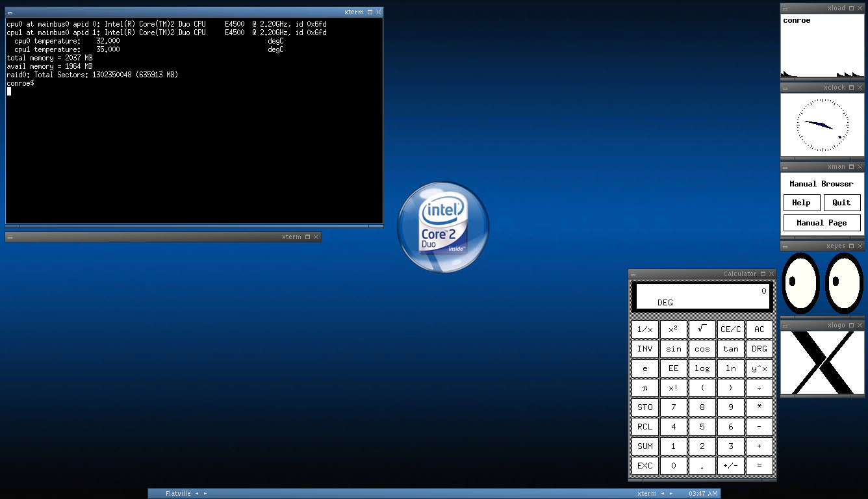The image size is (868, 499).
Task: Click digit 1 on the Calculator keypad
Action: pos(674,446)
